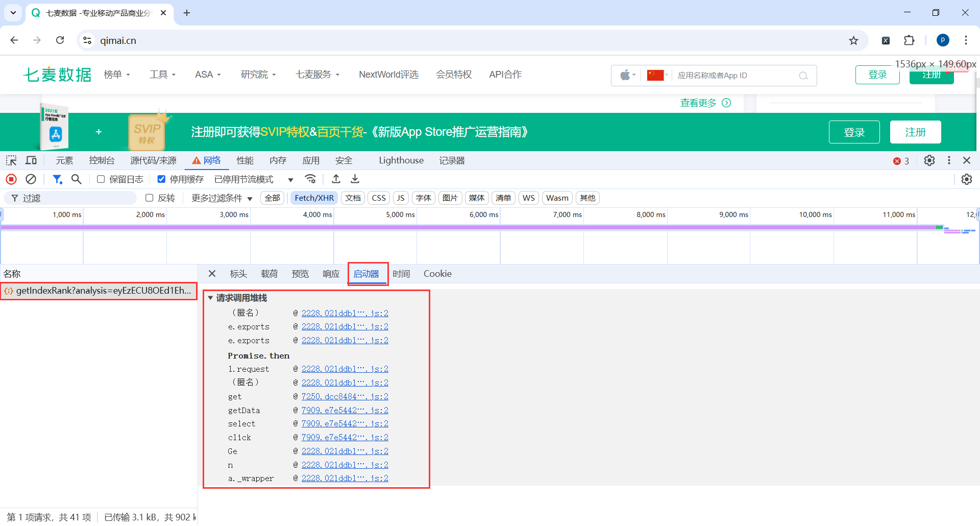
Task: Click the 查看更多 link
Action: pos(705,103)
